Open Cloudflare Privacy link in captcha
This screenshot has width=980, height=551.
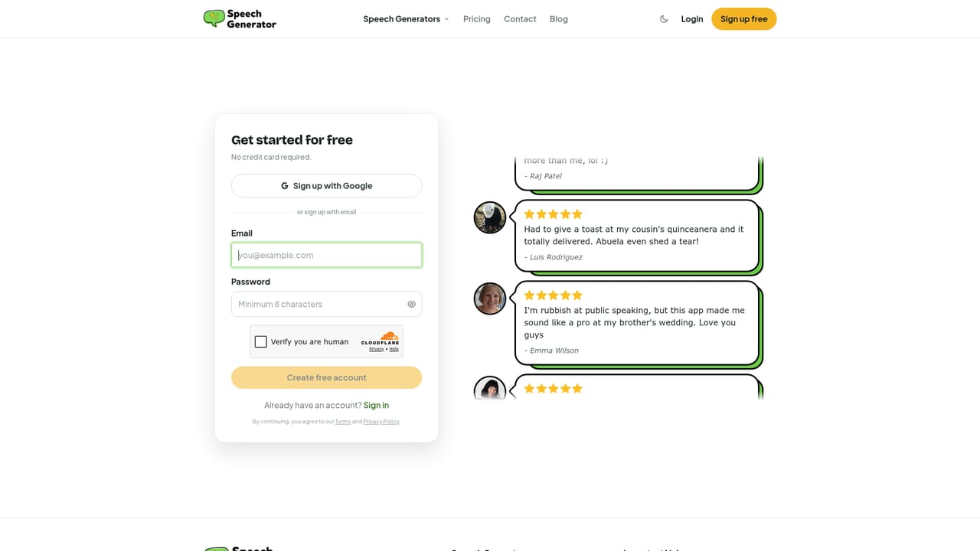377,349
